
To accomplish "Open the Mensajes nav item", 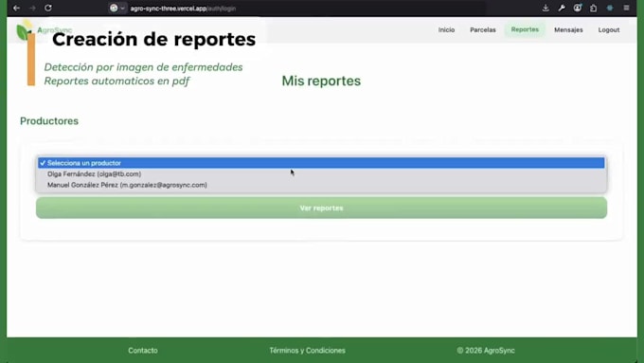I will tap(568, 30).
